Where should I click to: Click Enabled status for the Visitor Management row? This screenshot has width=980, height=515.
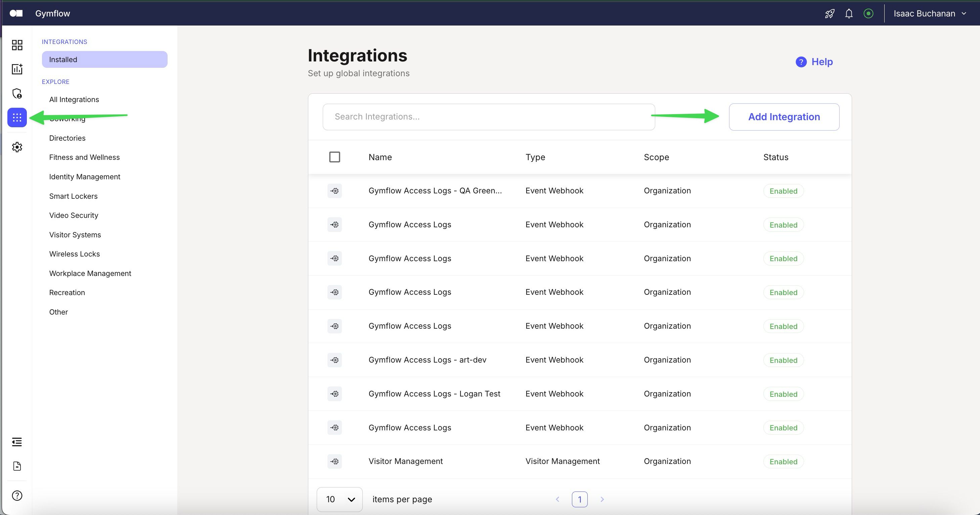(783, 462)
